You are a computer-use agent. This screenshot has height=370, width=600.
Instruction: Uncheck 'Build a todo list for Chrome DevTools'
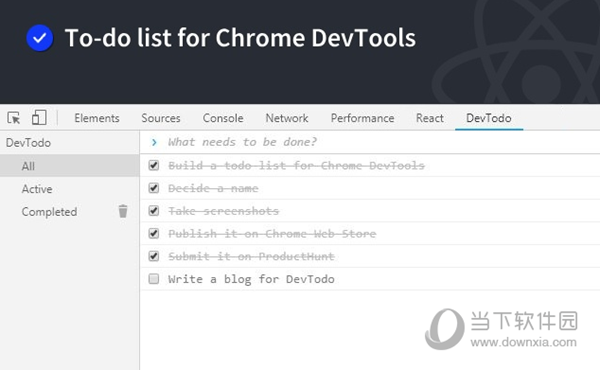point(154,165)
